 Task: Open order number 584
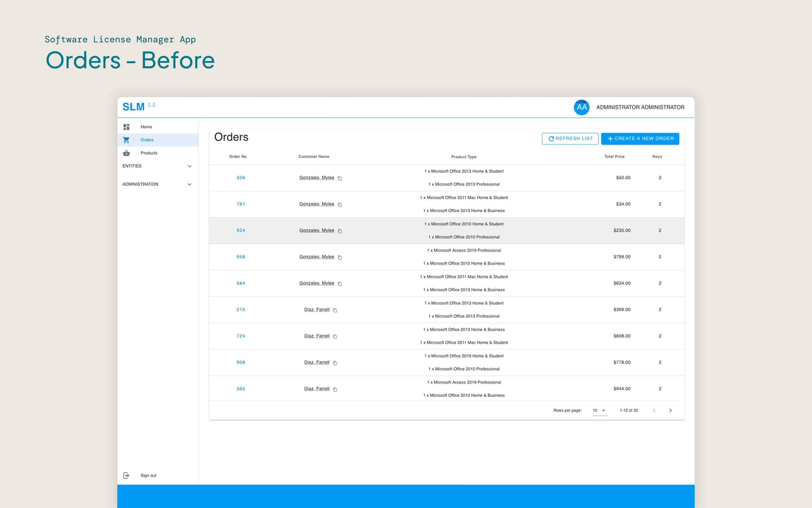pos(240,283)
